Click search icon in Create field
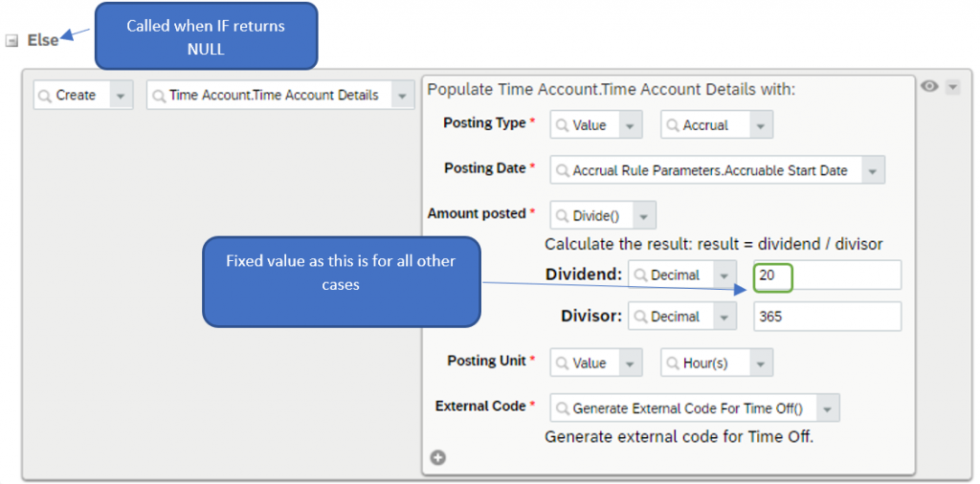Viewport: 980px width, 484px height. (x=44, y=96)
